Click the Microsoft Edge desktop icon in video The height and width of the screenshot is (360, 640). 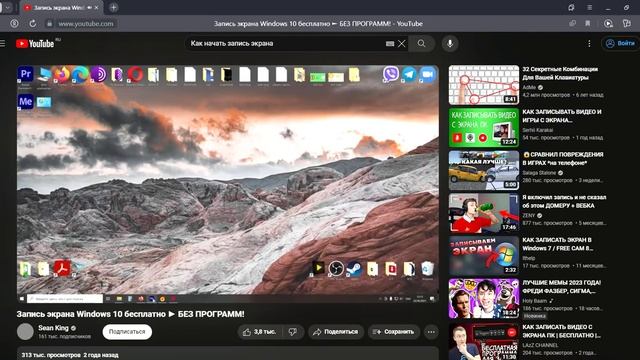point(80,75)
